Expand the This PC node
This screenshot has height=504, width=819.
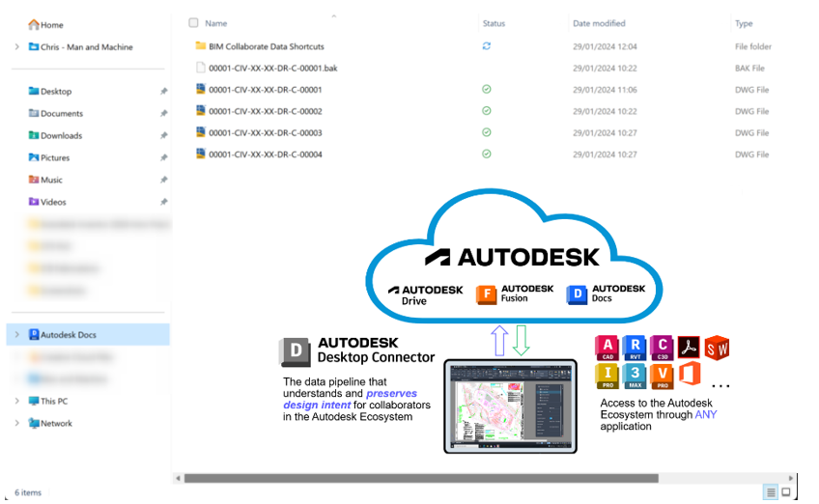point(17,401)
